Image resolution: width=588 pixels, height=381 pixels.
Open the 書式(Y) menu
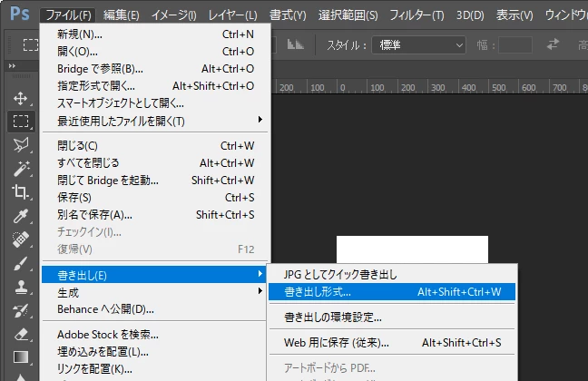(x=288, y=15)
